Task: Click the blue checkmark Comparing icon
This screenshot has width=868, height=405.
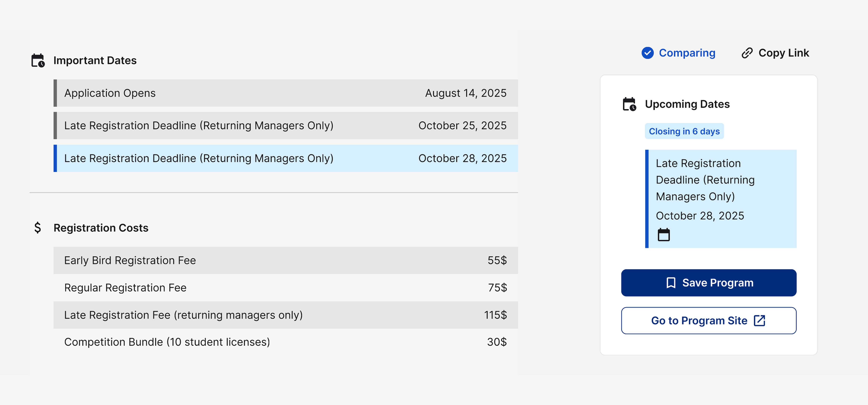Action: pos(647,53)
